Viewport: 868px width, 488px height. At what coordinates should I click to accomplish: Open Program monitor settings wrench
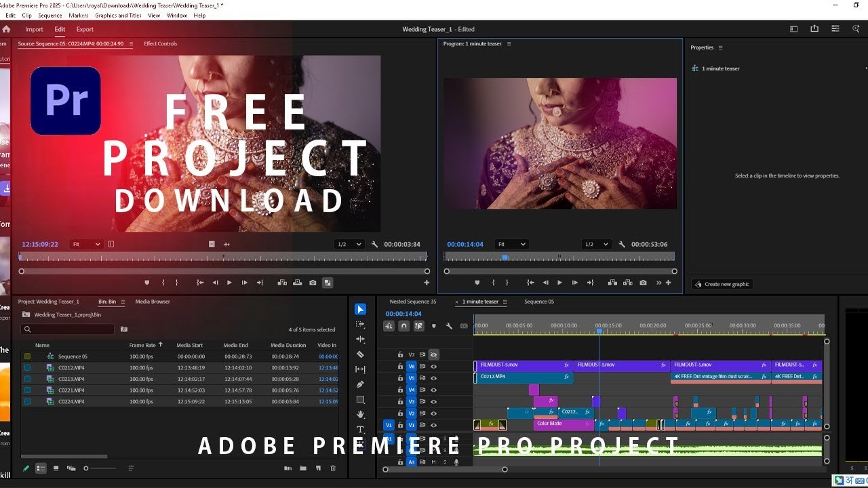click(623, 244)
